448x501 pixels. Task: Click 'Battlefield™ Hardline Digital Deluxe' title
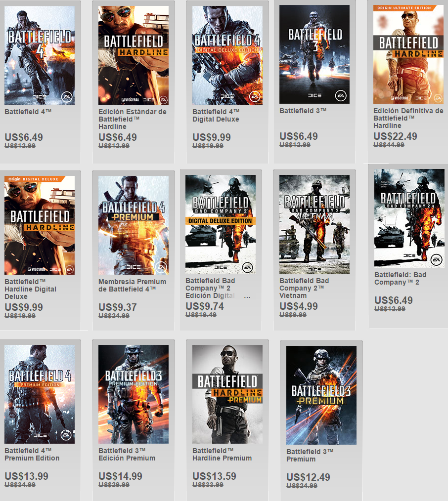tap(31, 289)
